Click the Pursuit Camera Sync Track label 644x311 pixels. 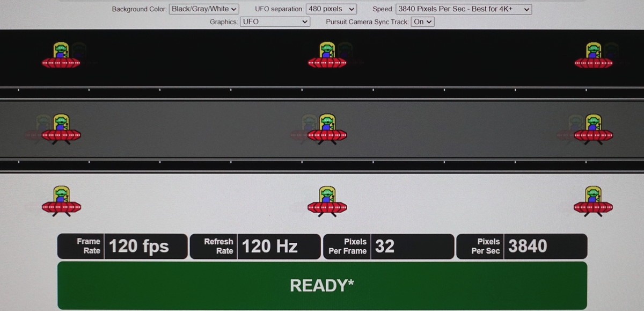coord(367,22)
